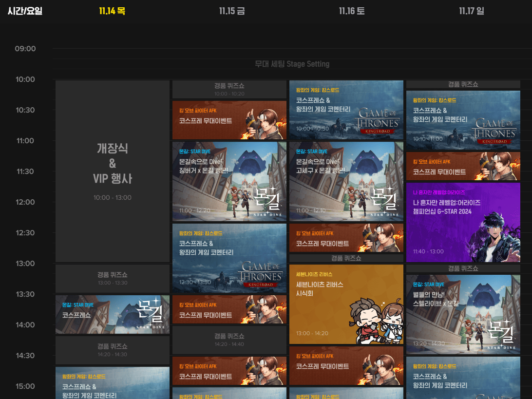Open the 고세구 x 몬길 뱅온 11:00-12:10 card
The width and height of the screenshot is (532, 399).
pos(346,182)
